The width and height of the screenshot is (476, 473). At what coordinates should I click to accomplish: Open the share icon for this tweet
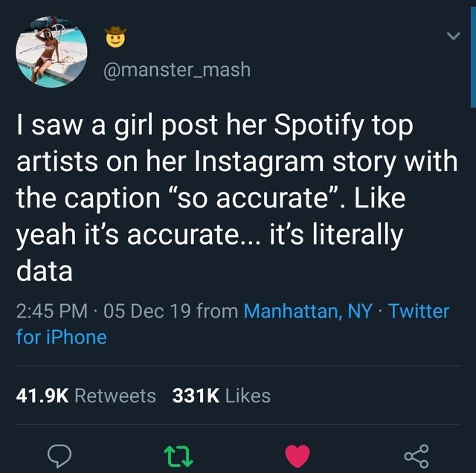pos(416,453)
